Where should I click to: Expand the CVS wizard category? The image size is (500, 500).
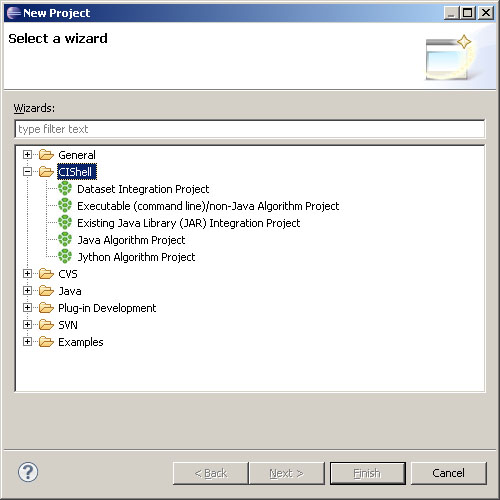click(27, 274)
